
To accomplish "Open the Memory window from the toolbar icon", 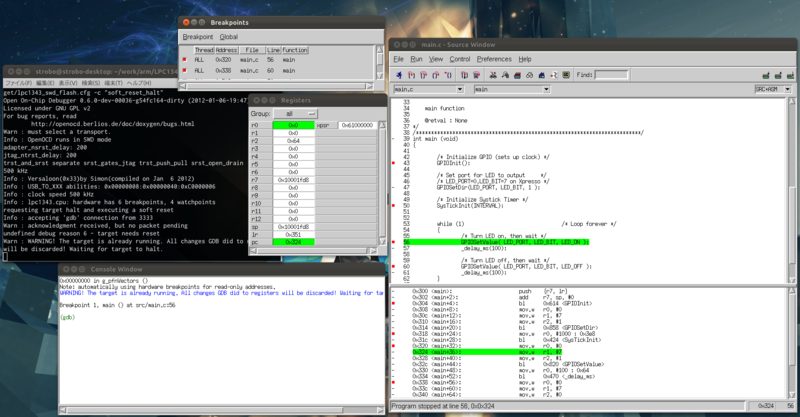I will [505, 75].
